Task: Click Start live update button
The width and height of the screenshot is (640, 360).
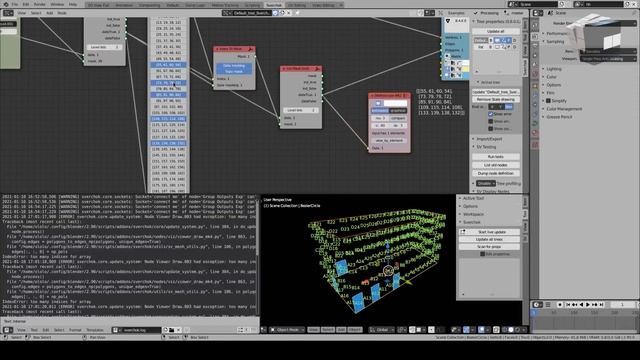Action: (x=489, y=232)
